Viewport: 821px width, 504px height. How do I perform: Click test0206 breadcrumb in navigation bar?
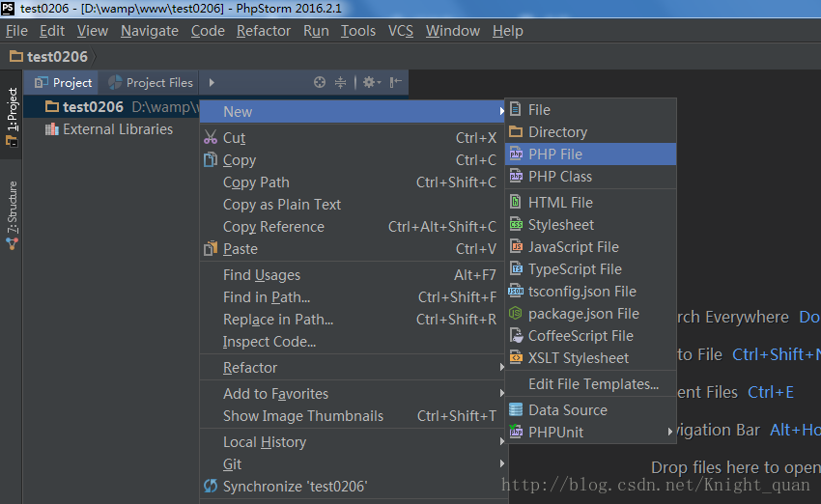pyautogui.click(x=49, y=56)
